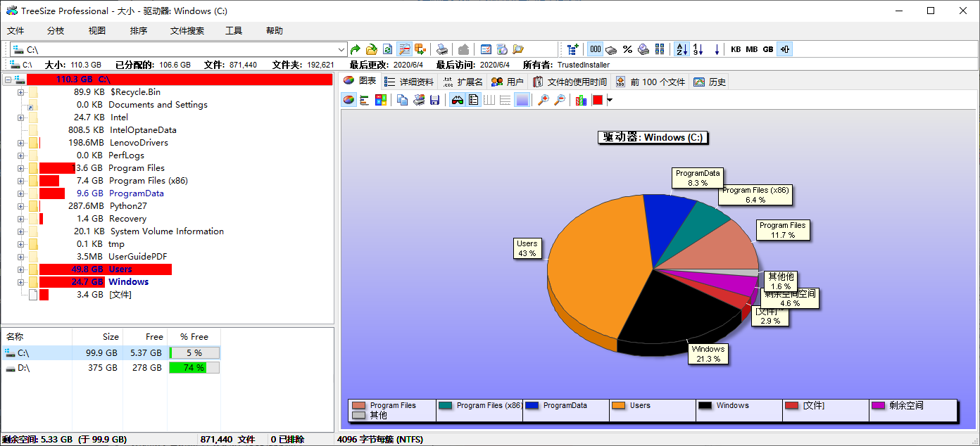
Task: Toggle alphabetical A-Z sorting
Action: point(681,49)
